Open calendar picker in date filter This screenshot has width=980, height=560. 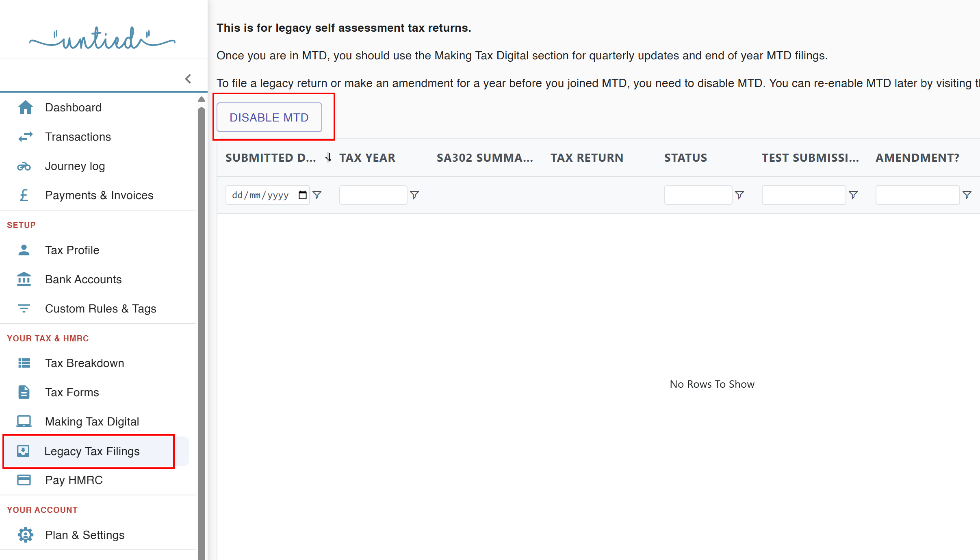point(302,195)
